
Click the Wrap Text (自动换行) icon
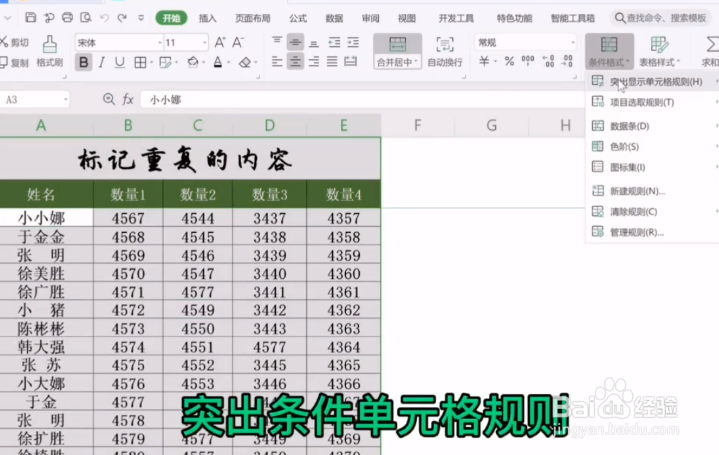coord(445,51)
